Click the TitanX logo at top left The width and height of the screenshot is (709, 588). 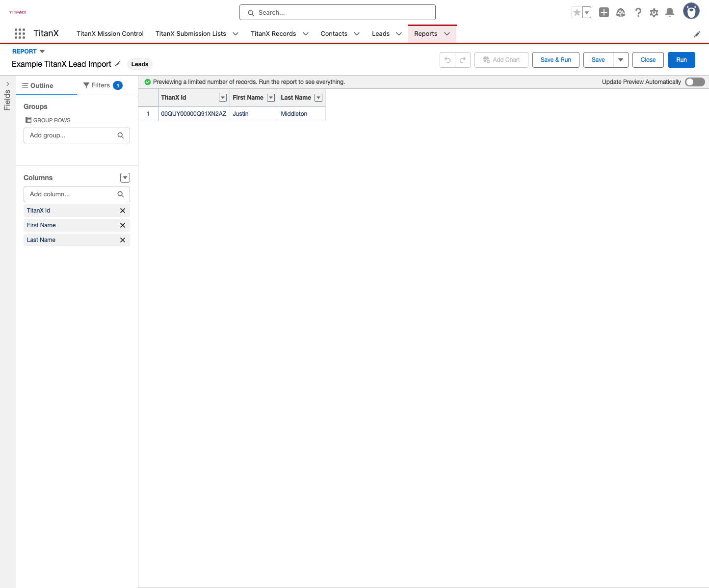(x=18, y=12)
